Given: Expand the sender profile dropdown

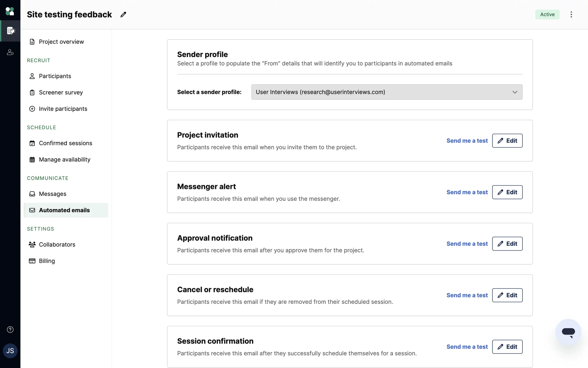Looking at the screenshot, I should [x=386, y=92].
